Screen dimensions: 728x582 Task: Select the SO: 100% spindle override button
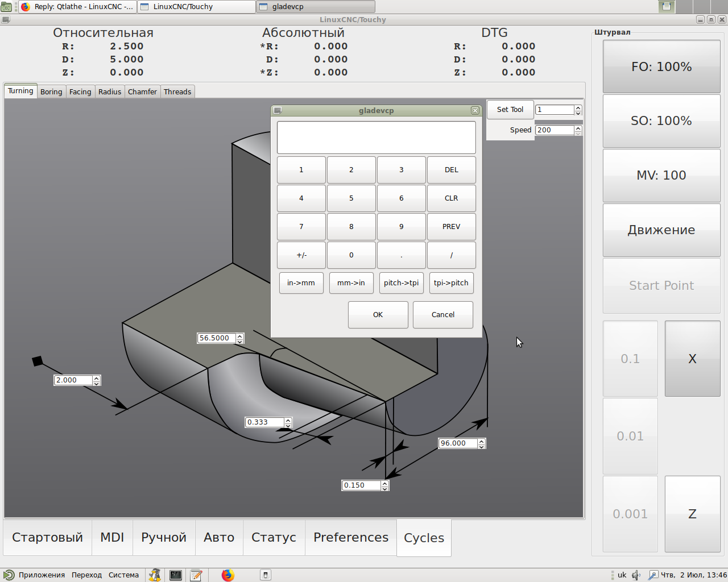[661, 121]
